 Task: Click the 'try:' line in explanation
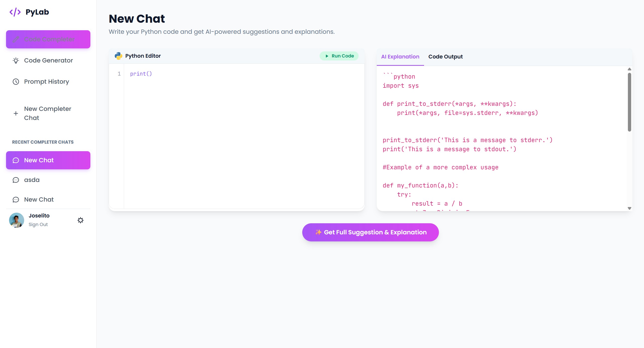click(404, 195)
